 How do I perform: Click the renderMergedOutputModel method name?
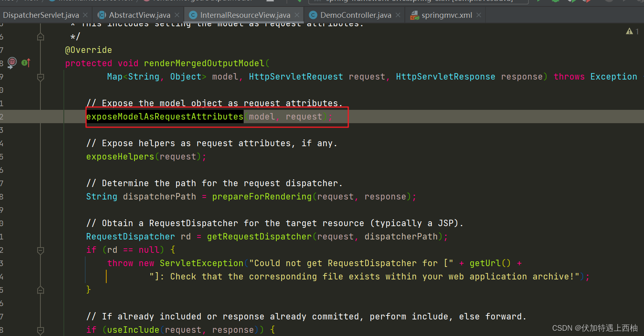point(204,63)
